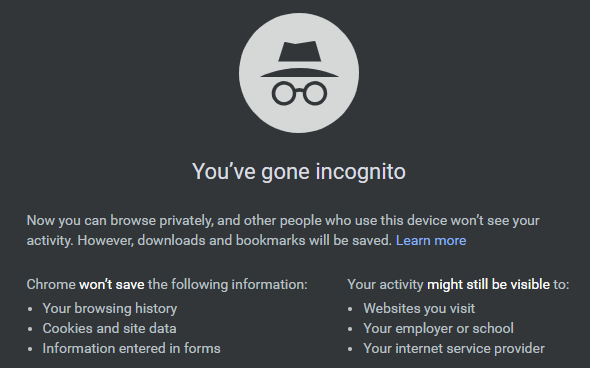Select the "You've gone incognito" heading

click(x=299, y=172)
